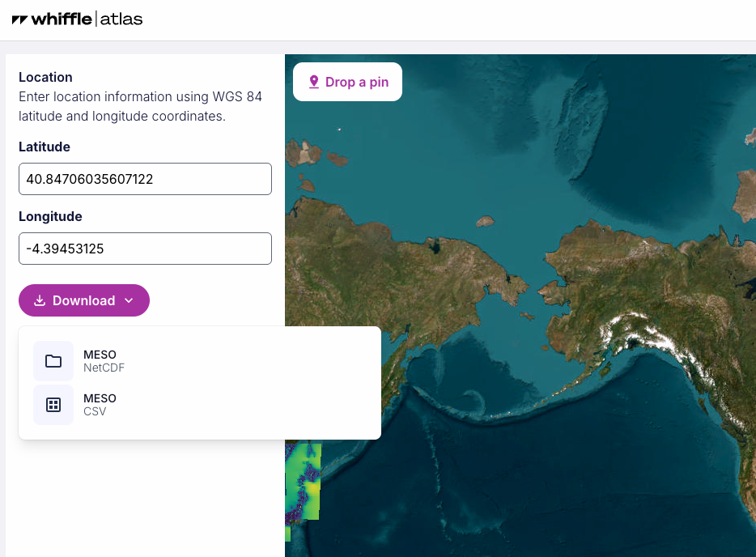Click the Longitude field label
This screenshot has height=557, width=756.
tap(50, 217)
